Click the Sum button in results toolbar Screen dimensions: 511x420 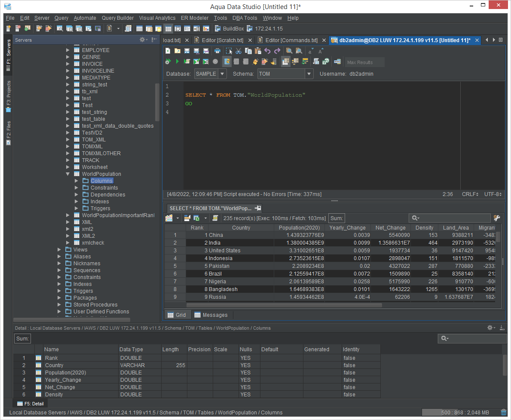click(337, 218)
